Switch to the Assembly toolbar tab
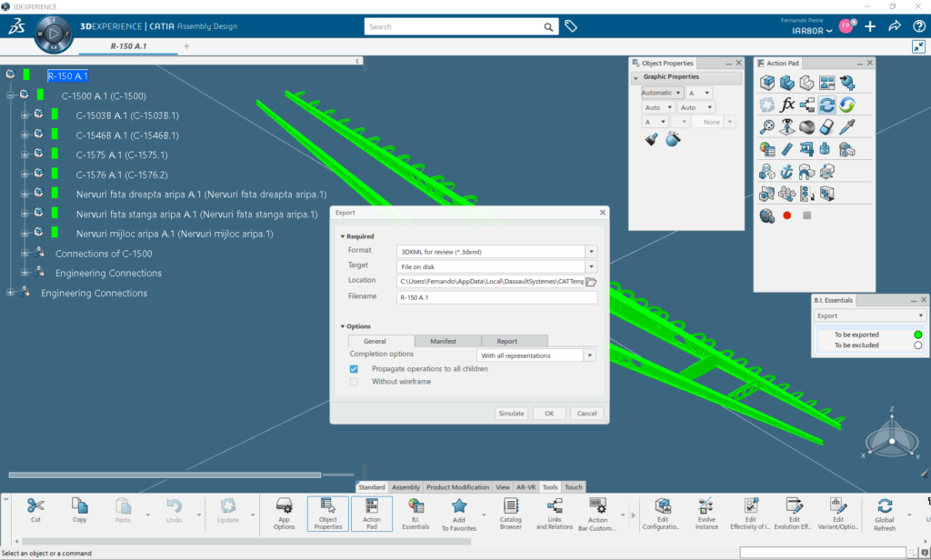931x560 pixels. pyautogui.click(x=405, y=487)
